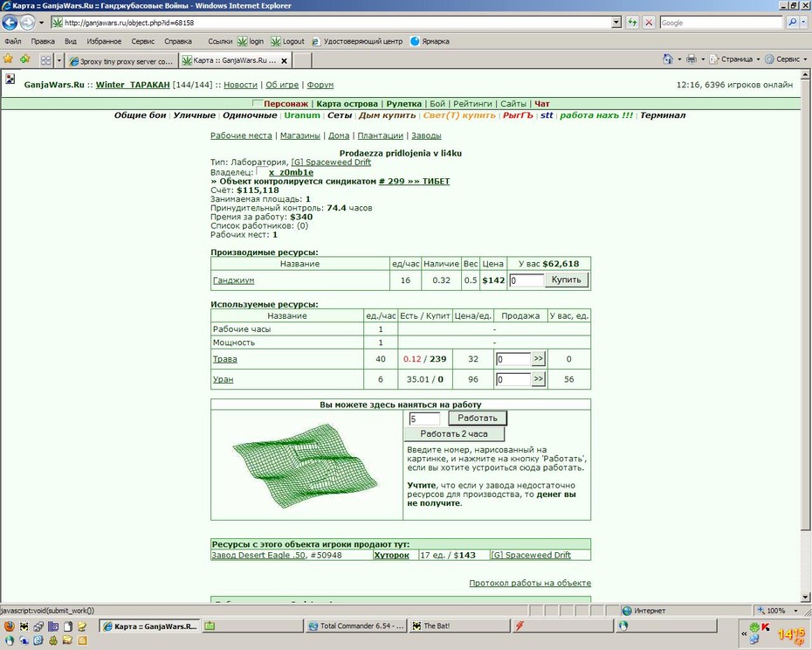Open the search provider dropdown arrow
Screen dimensions: 812x650
[x=803, y=23]
